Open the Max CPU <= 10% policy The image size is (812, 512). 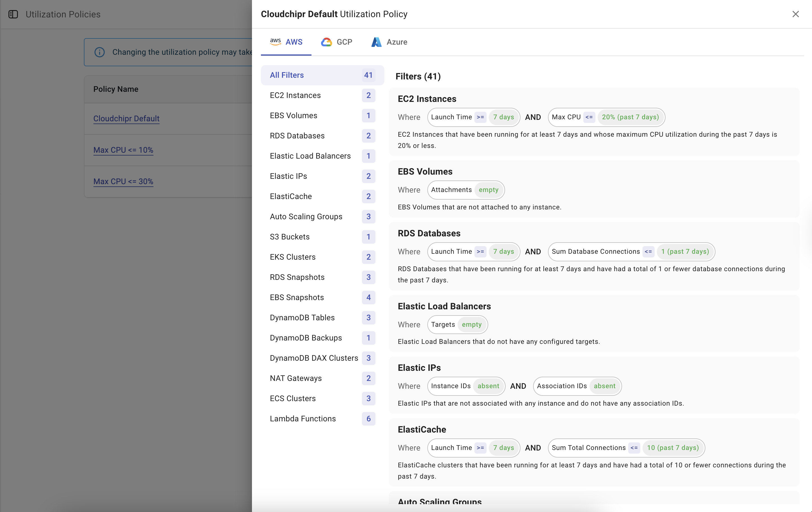123,150
